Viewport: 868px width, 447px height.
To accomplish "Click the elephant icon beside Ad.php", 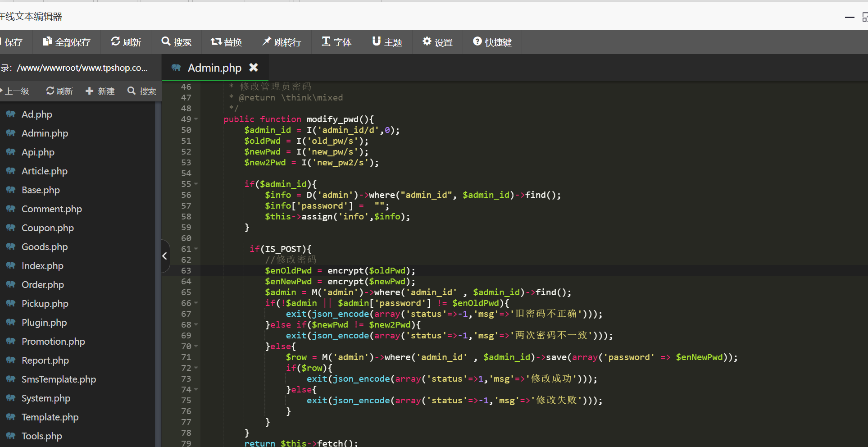I will point(11,114).
